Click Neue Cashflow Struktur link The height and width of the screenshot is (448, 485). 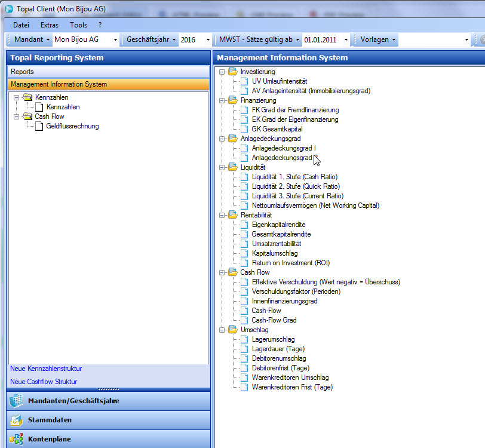[x=44, y=382]
